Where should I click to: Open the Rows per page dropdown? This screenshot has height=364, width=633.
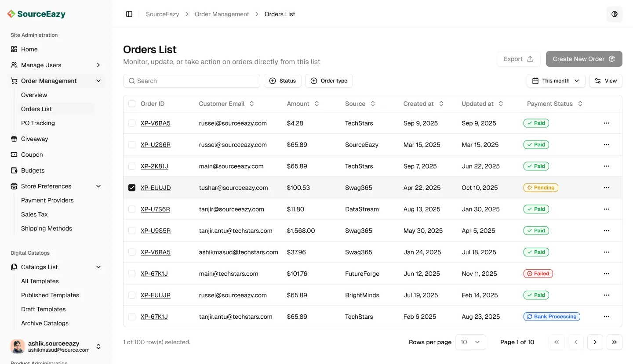(x=471, y=342)
